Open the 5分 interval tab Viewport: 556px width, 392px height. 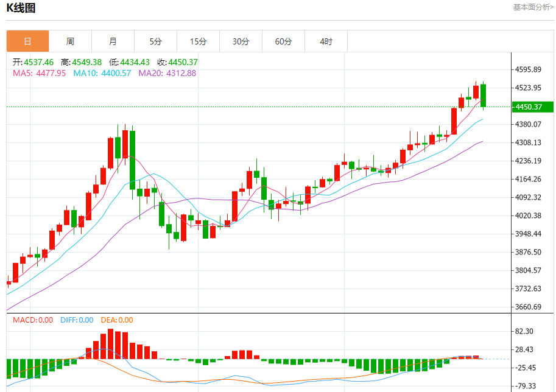(x=155, y=41)
